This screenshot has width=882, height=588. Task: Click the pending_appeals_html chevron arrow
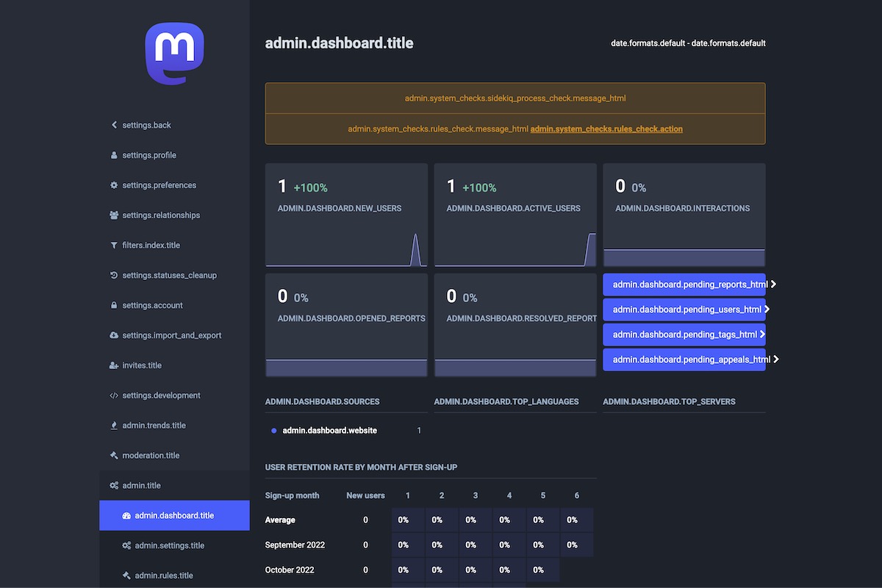click(x=775, y=359)
